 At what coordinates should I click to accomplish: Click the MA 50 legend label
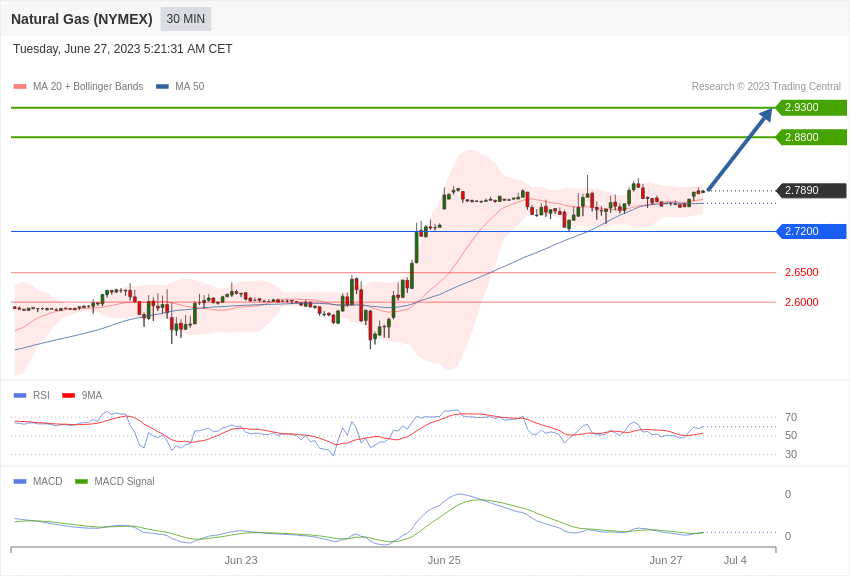coord(190,86)
